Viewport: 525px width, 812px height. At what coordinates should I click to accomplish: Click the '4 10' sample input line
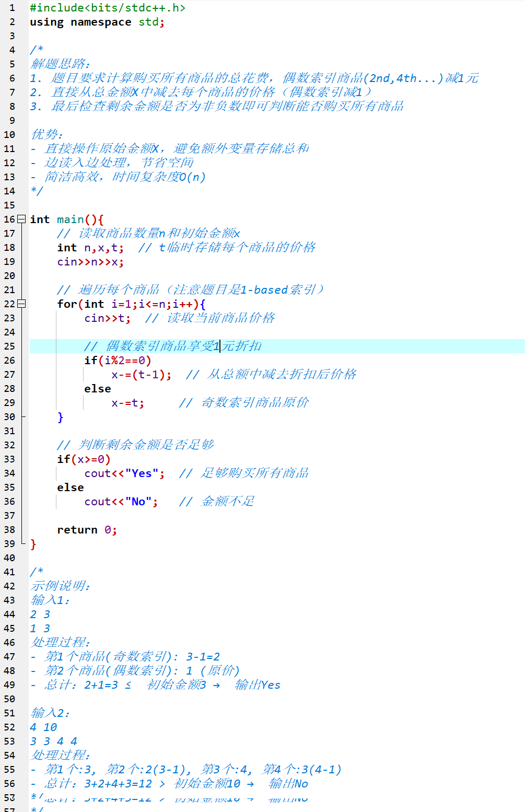[43, 727]
